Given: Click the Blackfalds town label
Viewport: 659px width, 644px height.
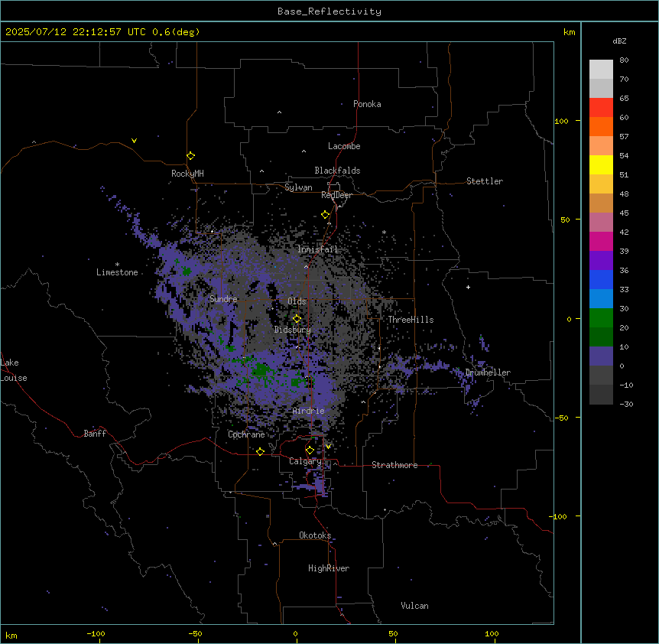Looking at the screenshot, I should (337, 171).
